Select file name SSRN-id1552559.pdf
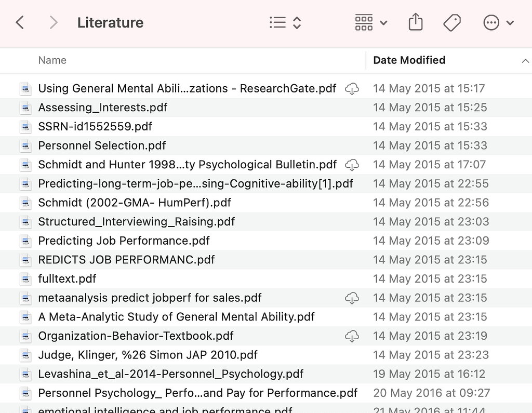The height and width of the screenshot is (413, 532). [95, 127]
